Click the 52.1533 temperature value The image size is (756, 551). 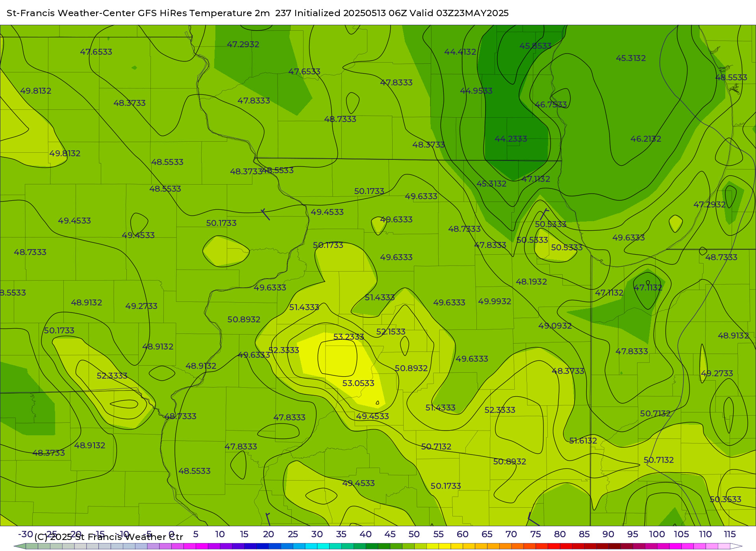click(391, 332)
